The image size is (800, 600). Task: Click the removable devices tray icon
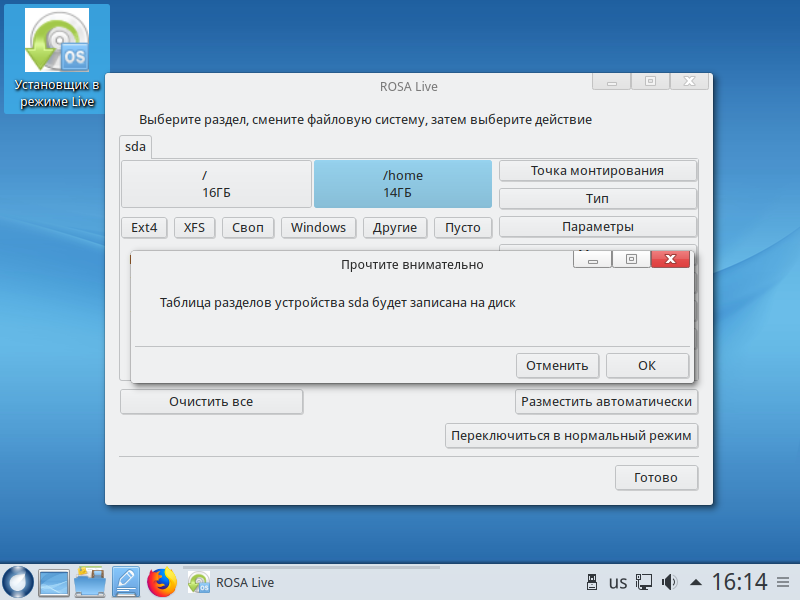590,582
